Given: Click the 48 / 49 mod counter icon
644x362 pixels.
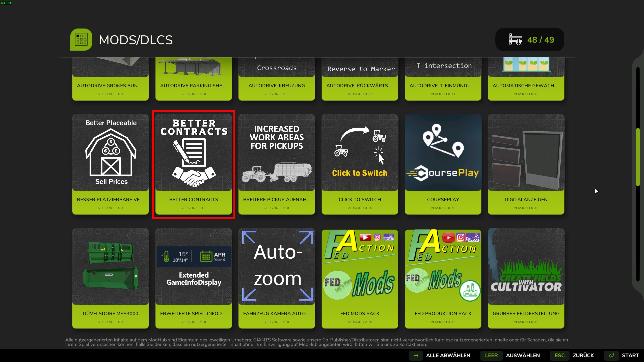Looking at the screenshot, I should [515, 39].
